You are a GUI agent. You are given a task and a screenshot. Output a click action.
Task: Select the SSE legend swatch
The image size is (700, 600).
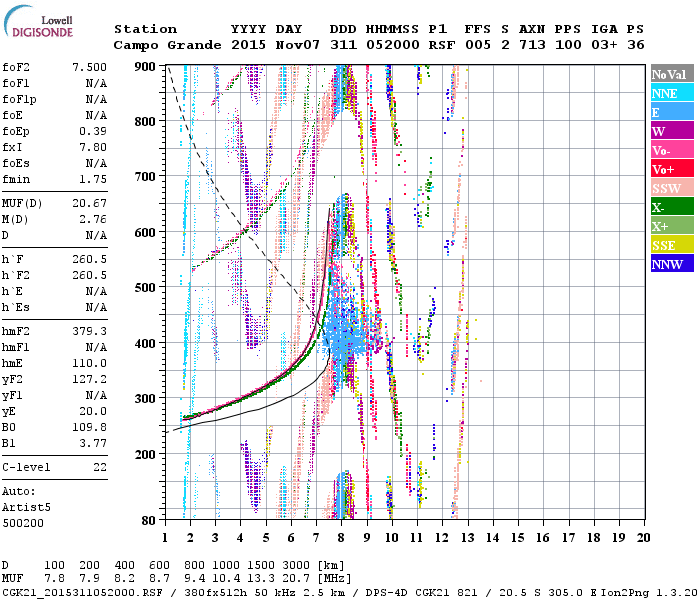[x=672, y=245]
